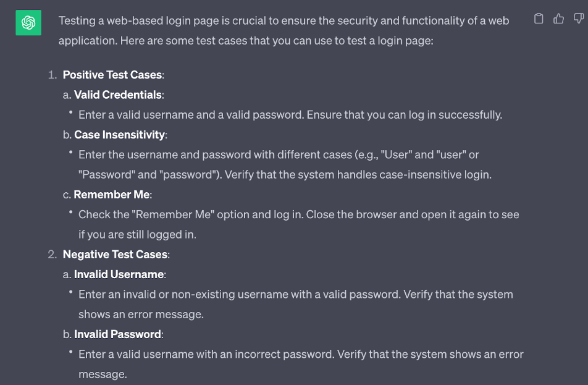Click the text mentioning case-insensitive login
This screenshot has width=588, height=385.
point(285,174)
